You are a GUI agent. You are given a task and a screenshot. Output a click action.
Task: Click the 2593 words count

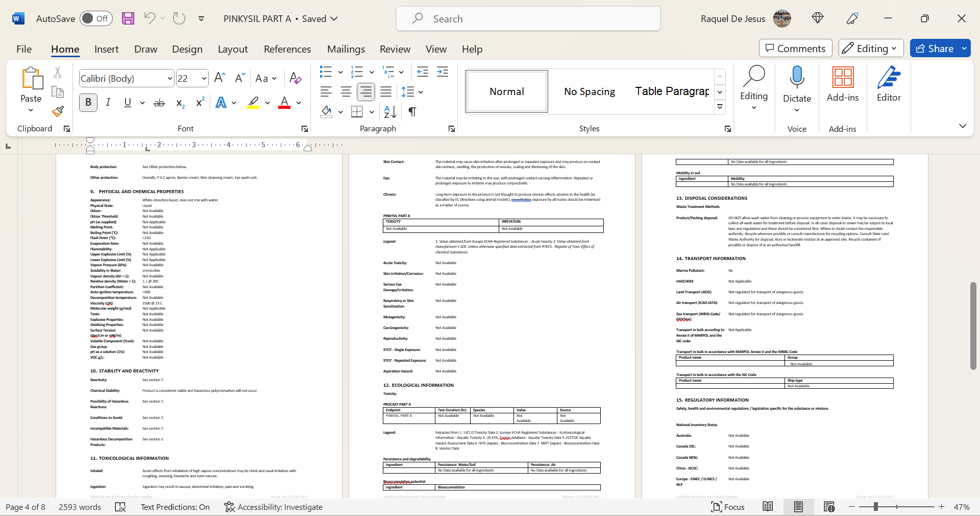coord(80,507)
